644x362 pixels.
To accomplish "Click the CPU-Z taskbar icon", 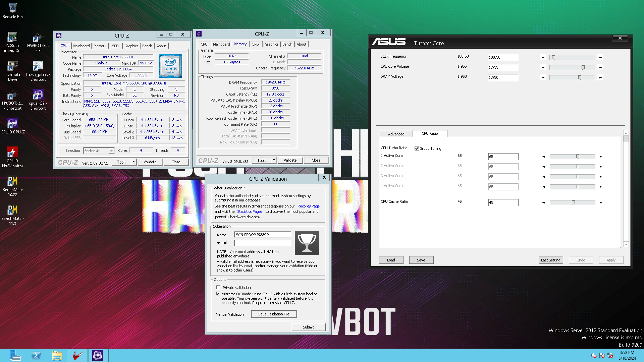I will click(x=98, y=355).
